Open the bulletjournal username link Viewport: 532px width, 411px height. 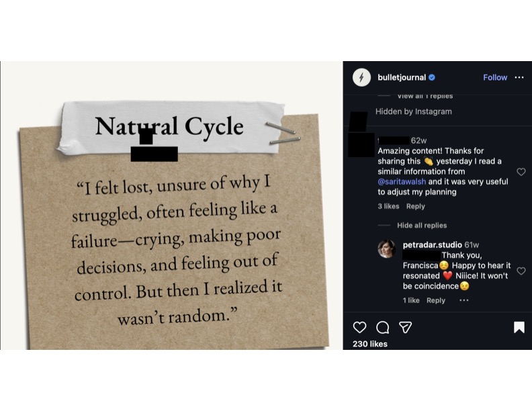(402, 77)
